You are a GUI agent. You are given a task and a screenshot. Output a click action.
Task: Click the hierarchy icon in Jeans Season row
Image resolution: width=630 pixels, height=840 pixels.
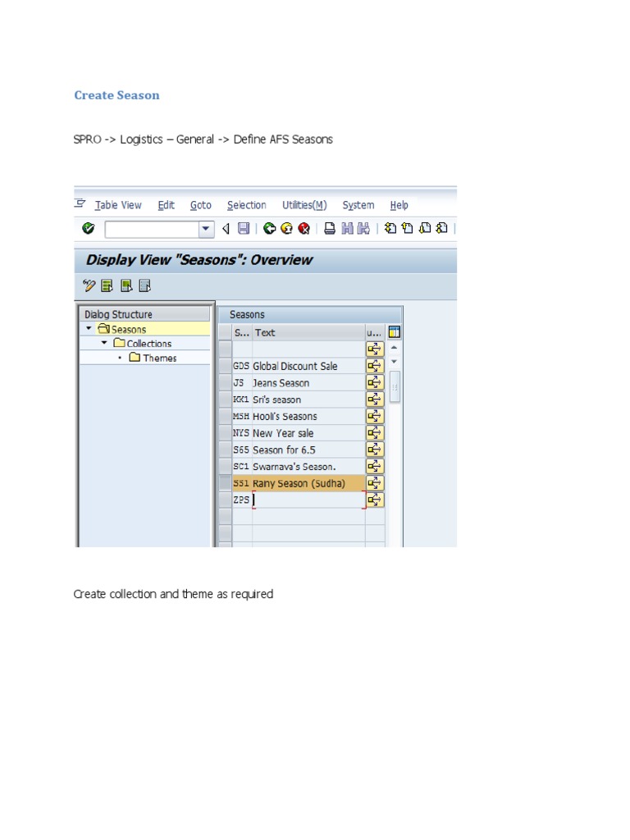point(374,382)
